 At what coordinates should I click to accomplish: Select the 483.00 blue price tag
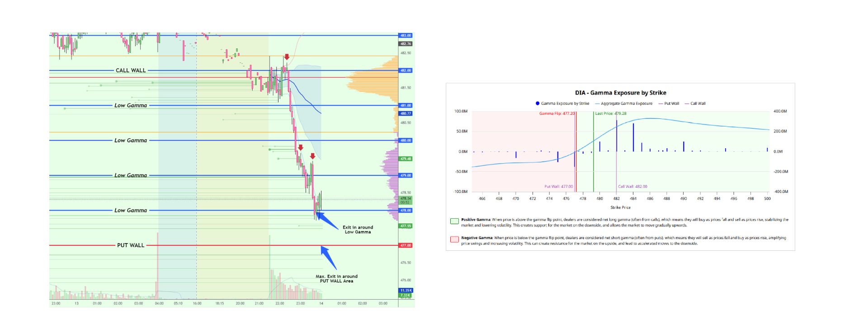(x=406, y=35)
